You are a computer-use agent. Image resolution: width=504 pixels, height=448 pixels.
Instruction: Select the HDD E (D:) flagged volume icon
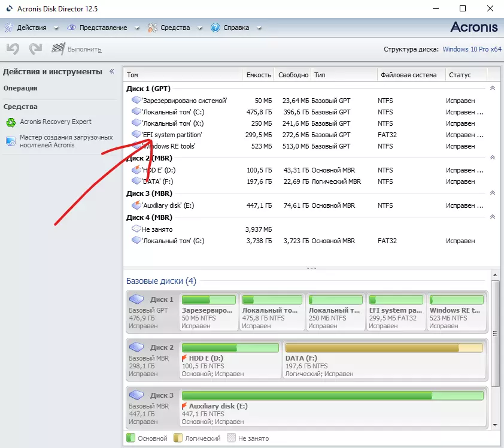point(136,169)
